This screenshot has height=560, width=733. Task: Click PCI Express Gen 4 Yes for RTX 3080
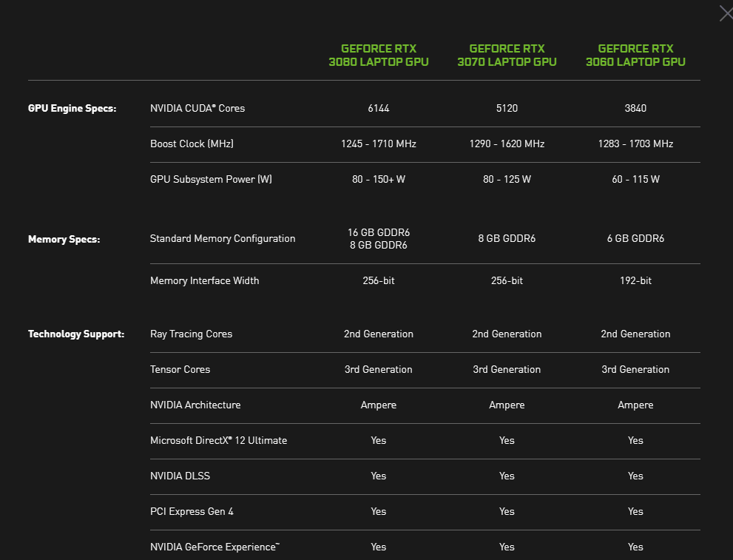click(379, 511)
